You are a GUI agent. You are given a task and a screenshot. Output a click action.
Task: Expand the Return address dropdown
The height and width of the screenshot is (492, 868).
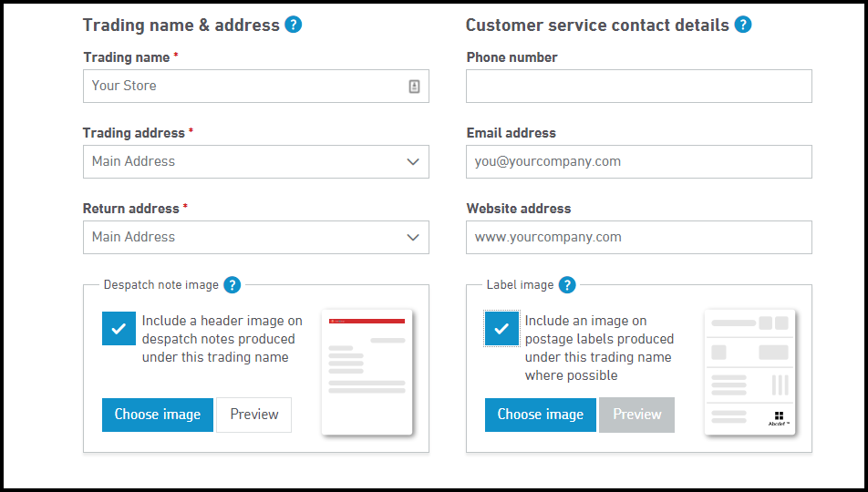click(x=255, y=238)
